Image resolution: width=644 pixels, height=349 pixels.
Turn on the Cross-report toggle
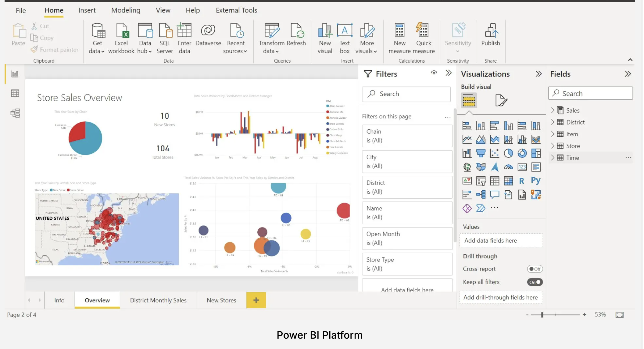(535, 269)
